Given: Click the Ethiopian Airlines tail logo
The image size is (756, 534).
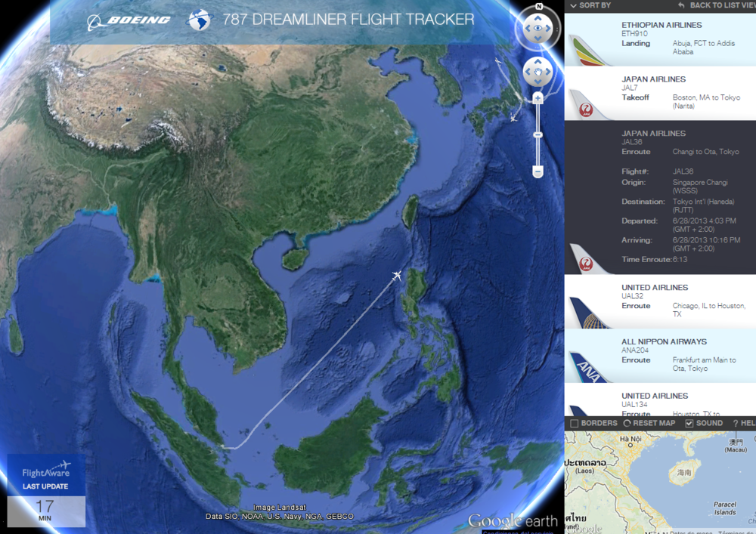Looking at the screenshot, I should click(x=589, y=51).
